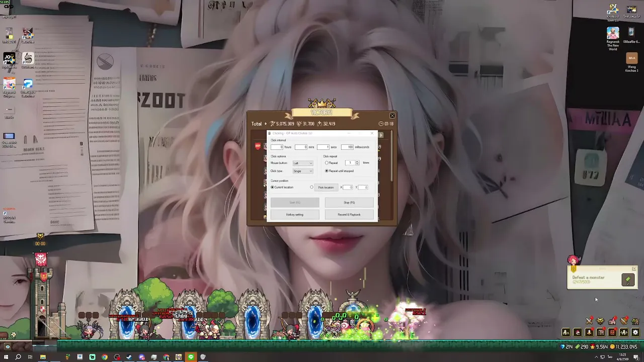
Task: Open the Click type dropdown
Action: 303,171
